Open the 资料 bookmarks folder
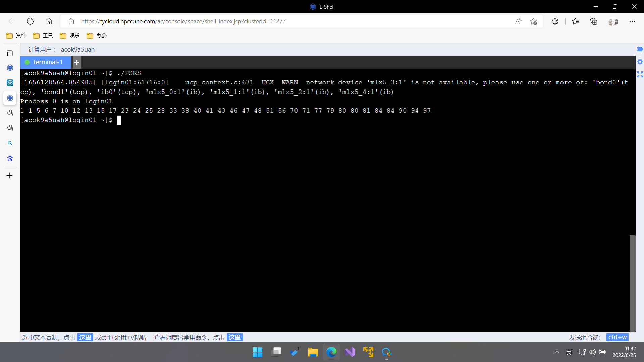 pyautogui.click(x=16, y=36)
